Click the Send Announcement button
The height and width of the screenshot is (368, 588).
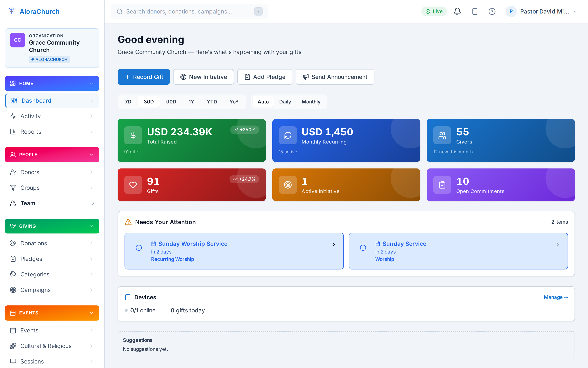tap(335, 77)
